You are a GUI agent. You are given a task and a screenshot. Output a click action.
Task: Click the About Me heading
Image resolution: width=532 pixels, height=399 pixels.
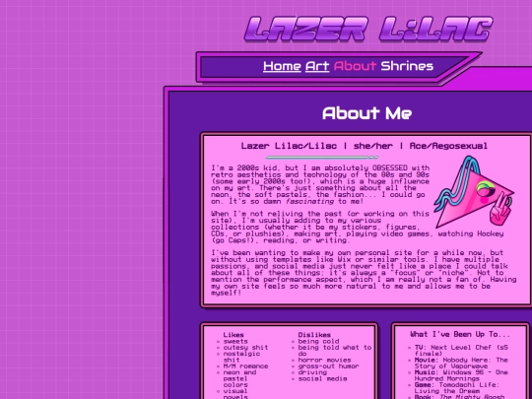click(x=367, y=113)
